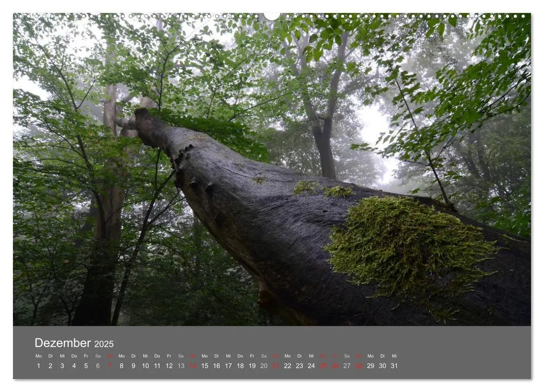Image resolution: width=544 pixels, height=392 pixels.
Task: Select Saturday the 27th
Action: [x=347, y=366]
